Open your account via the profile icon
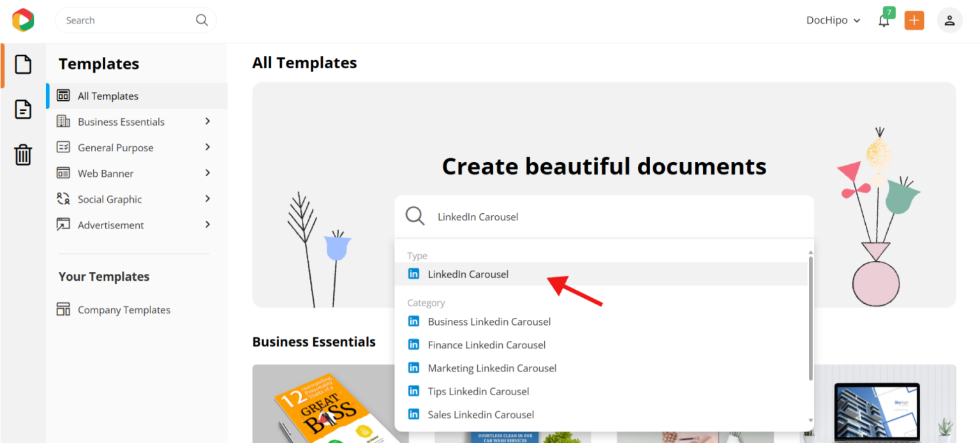Viewport: 980px width, 443px height. tap(949, 20)
